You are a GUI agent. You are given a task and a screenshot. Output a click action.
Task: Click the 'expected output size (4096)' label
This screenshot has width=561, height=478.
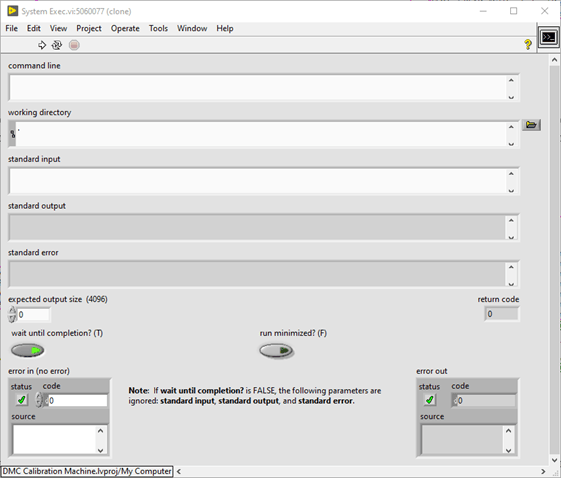[58, 299]
